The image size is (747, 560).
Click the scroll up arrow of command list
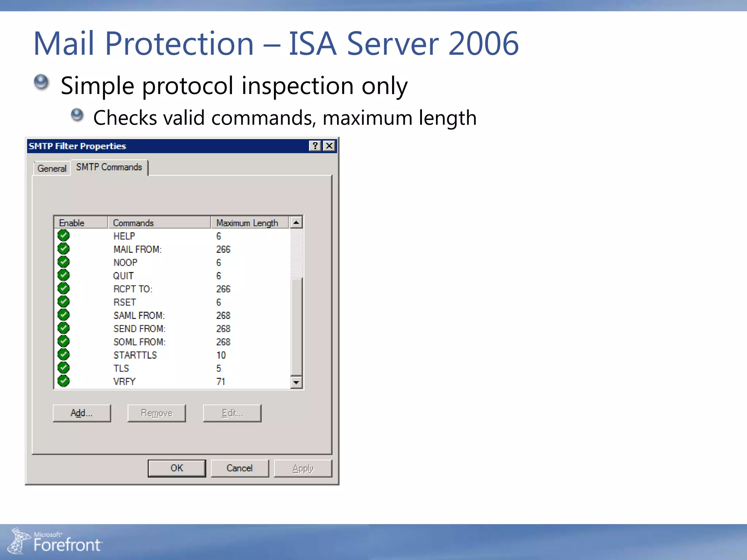point(297,222)
